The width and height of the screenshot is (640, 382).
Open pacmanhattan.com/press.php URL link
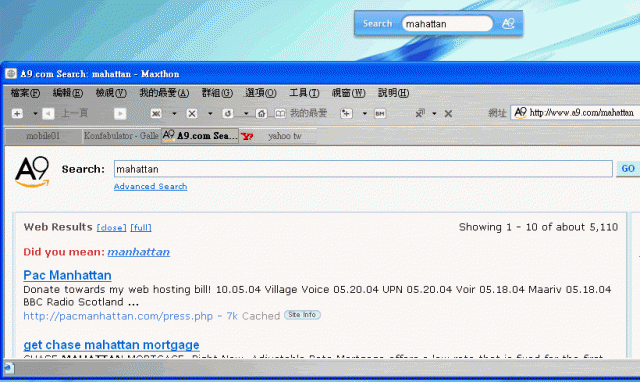coord(118,316)
